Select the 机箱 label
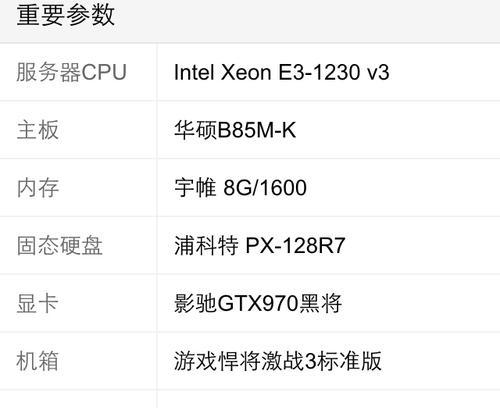The image size is (500, 408). (x=38, y=361)
